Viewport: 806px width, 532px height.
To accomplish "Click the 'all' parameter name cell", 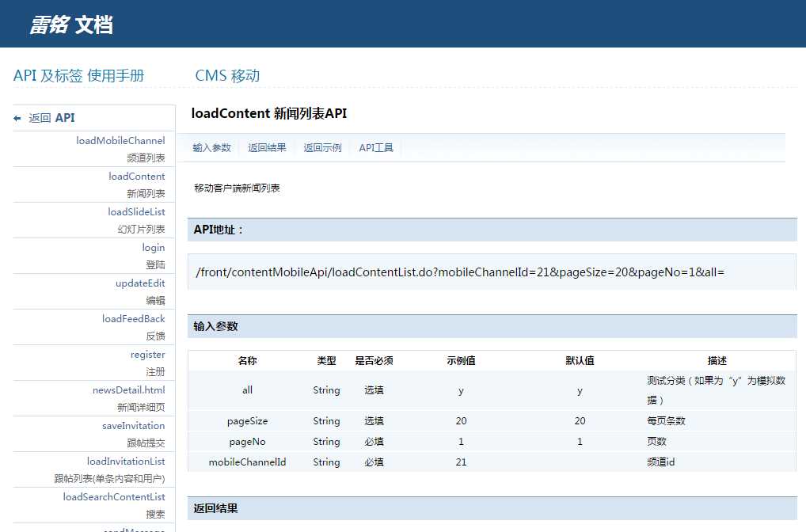I will coord(247,390).
